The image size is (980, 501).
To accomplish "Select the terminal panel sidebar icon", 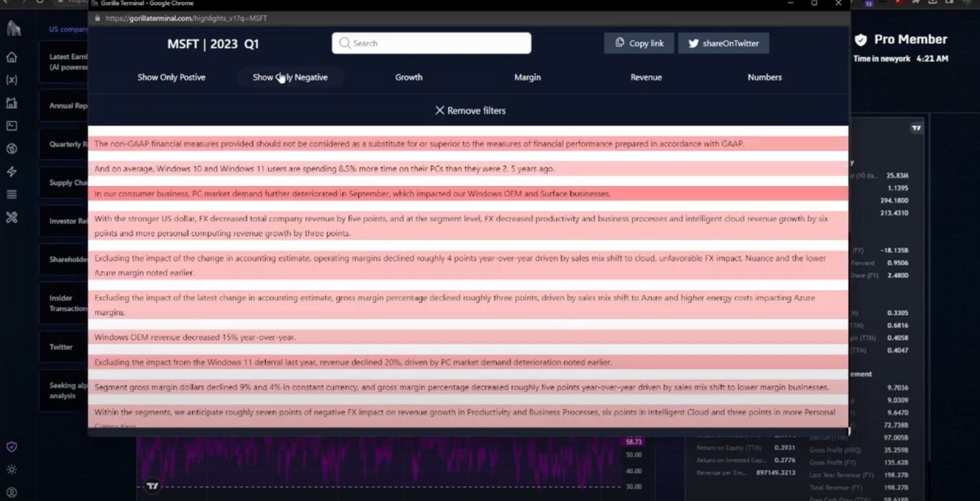I will (11, 126).
